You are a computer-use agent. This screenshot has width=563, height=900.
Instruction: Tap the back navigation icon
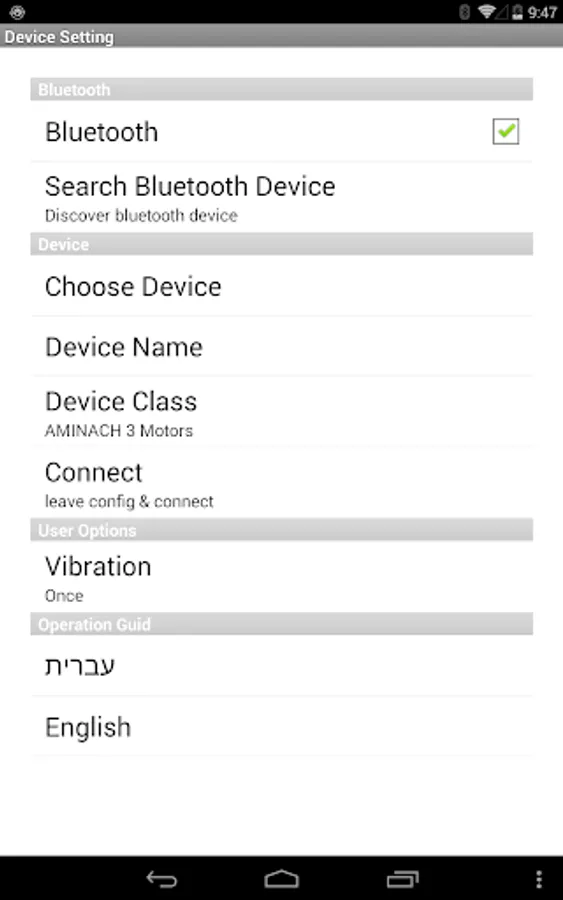point(162,879)
